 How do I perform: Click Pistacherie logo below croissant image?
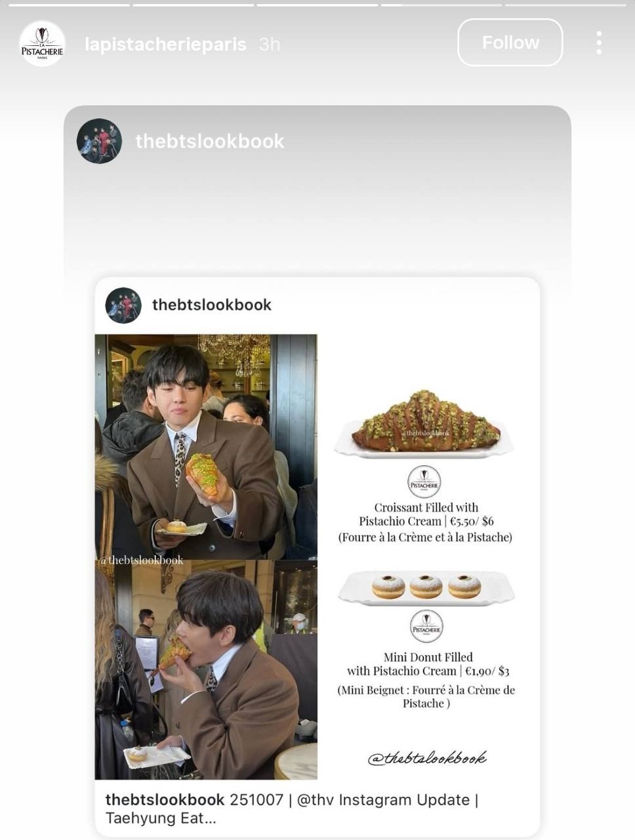(x=424, y=482)
